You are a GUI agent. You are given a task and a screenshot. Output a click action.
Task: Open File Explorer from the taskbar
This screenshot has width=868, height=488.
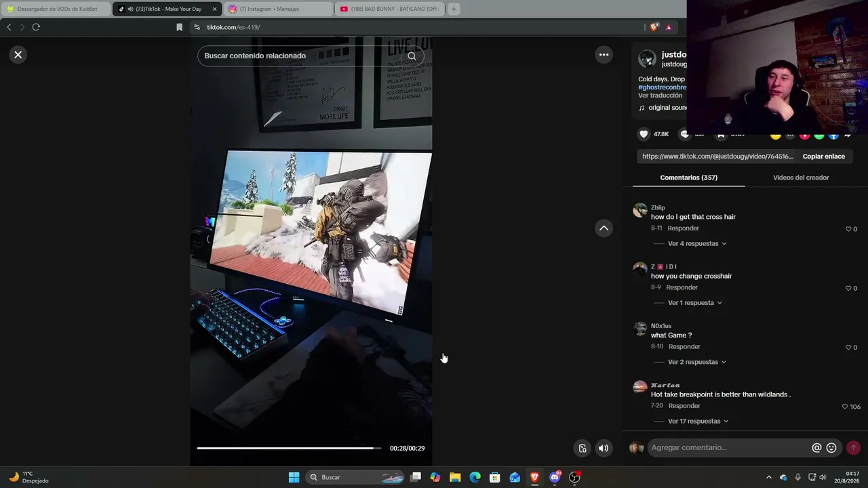coord(455,477)
